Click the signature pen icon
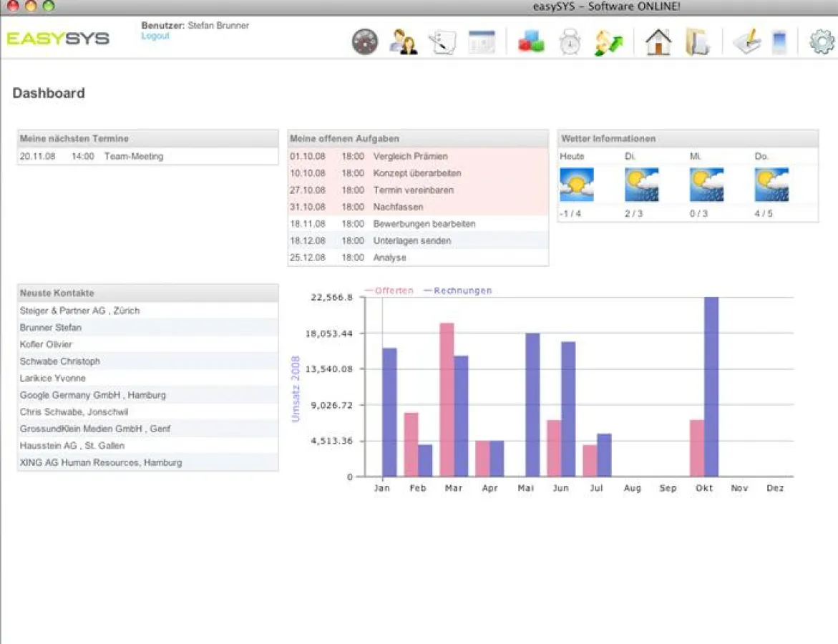This screenshot has width=838, height=644. [x=749, y=42]
